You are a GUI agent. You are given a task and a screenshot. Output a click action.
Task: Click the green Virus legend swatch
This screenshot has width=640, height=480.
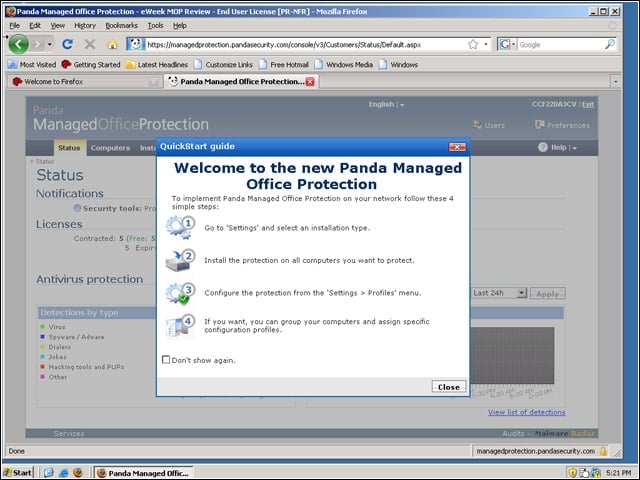click(x=42, y=327)
